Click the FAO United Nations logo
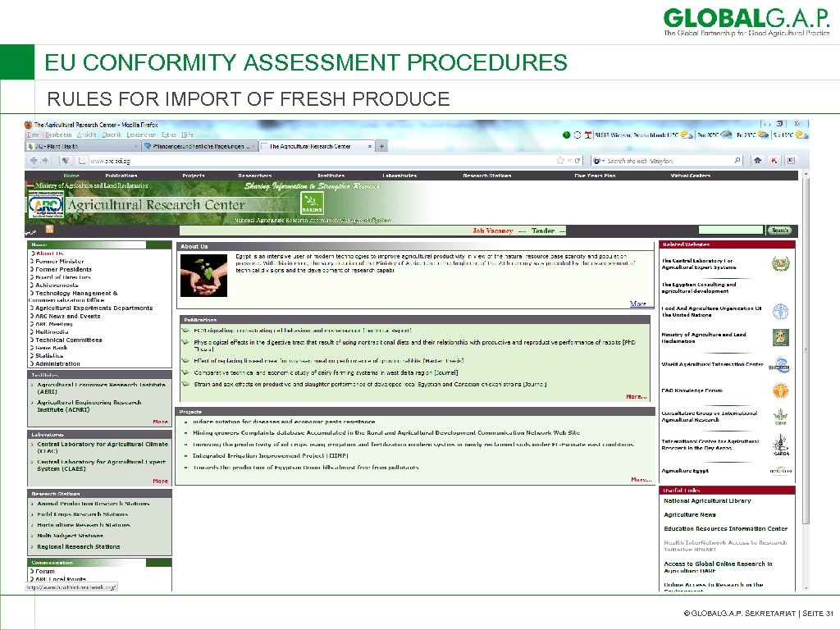 [781, 312]
